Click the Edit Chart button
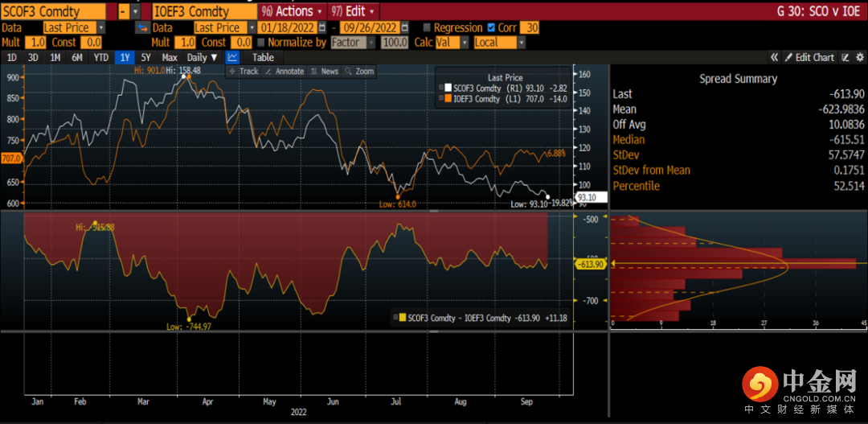868x424 pixels. 810,57
